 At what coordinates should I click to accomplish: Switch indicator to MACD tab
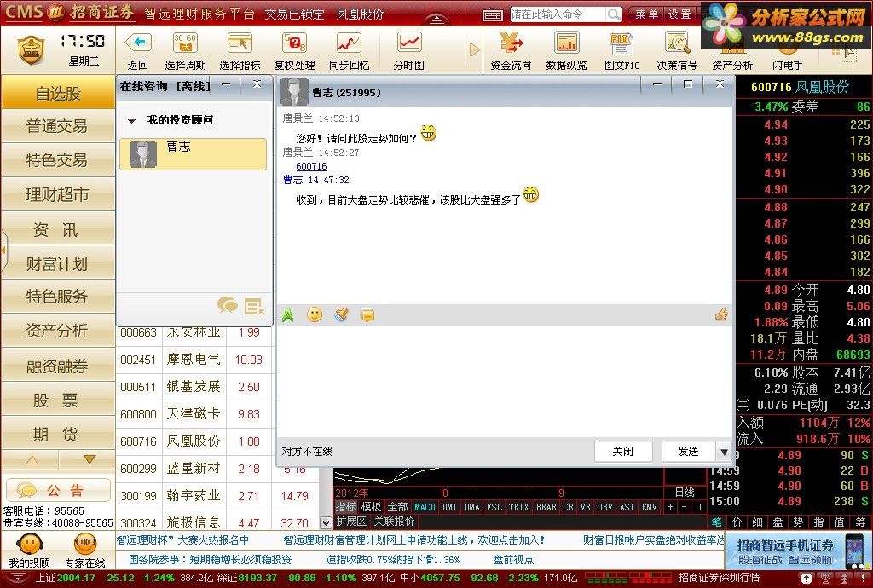coord(425,507)
